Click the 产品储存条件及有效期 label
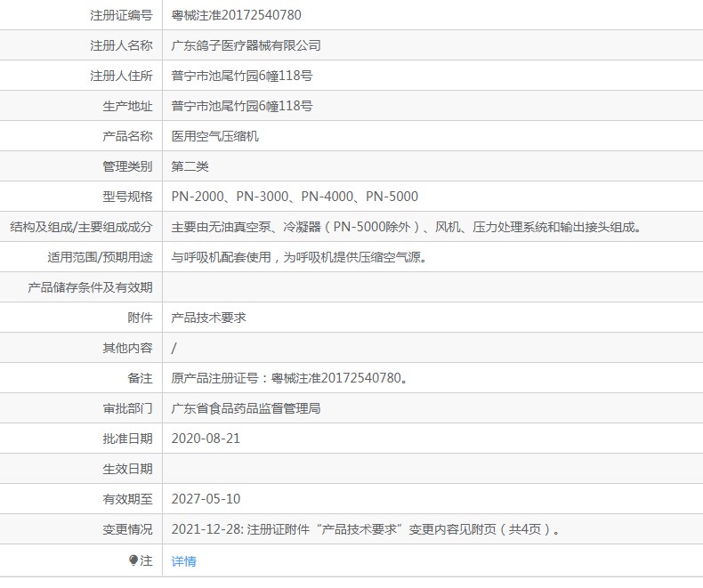703x588 pixels. pyautogui.click(x=90, y=287)
